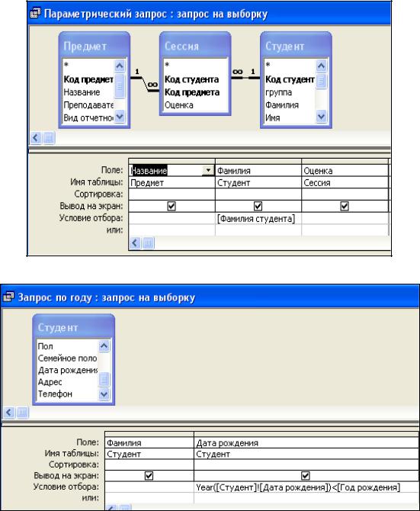420x511 pixels.
Task: Click scrollbar thumb in lower Студент list
Action: [104, 380]
